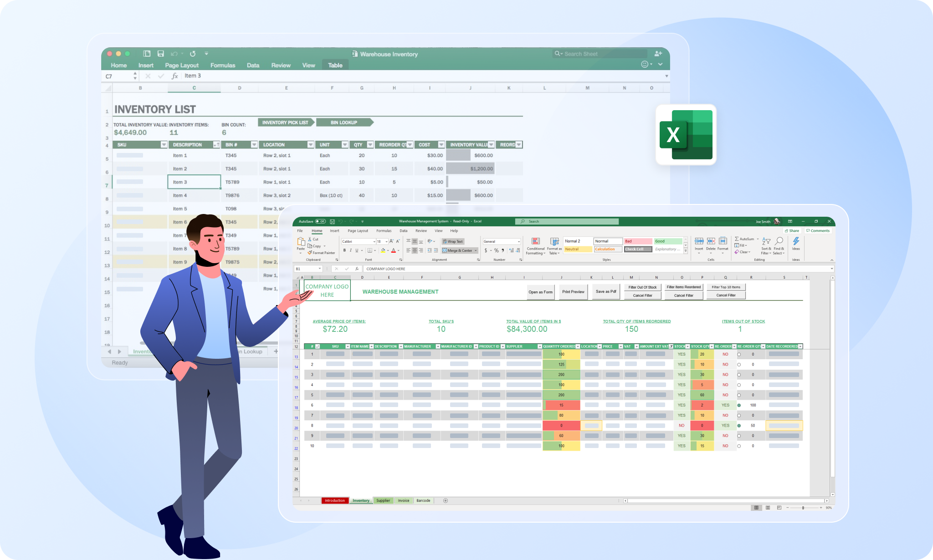Apply Italic formatting in the Font group
The image size is (933, 560).
350,250
